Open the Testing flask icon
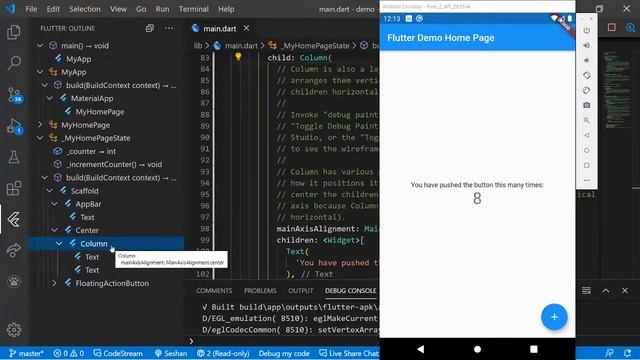 pyautogui.click(x=14, y=157)
